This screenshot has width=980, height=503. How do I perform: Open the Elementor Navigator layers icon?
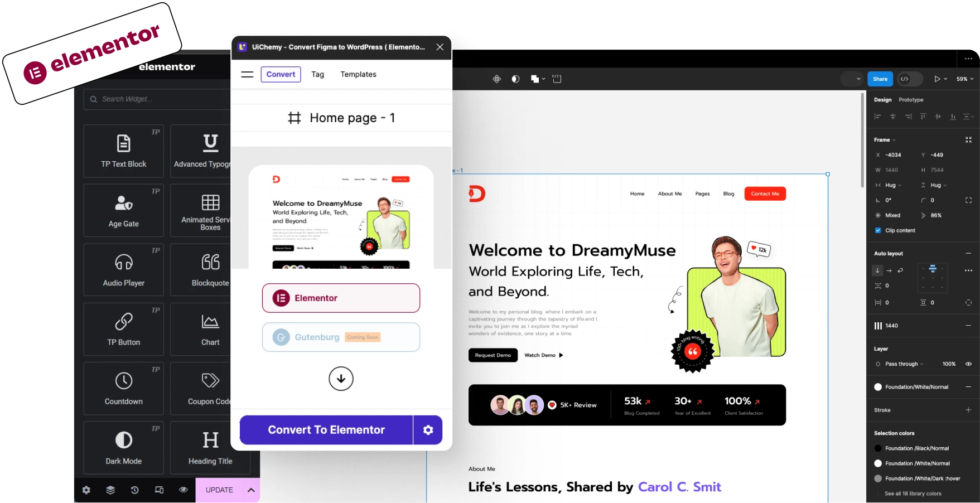pos(110,490)
